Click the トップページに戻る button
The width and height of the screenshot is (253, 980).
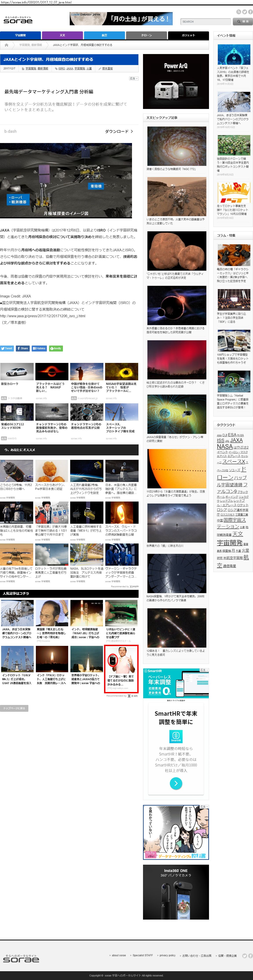click(14, 708)
